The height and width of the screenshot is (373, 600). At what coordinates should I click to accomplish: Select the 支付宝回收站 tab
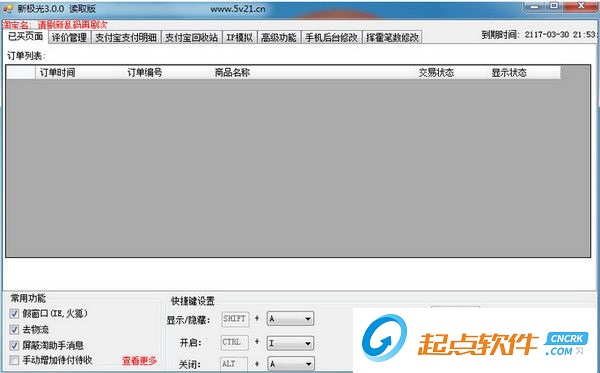click(191, 37)
